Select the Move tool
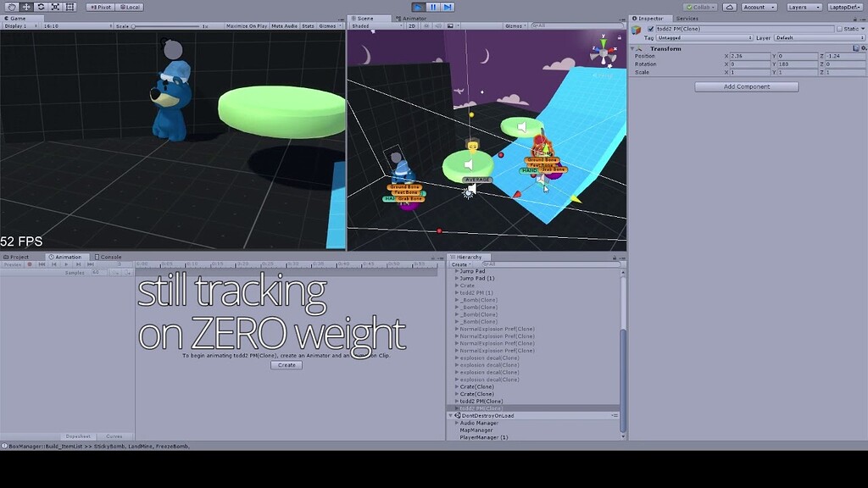 [26, 6]
